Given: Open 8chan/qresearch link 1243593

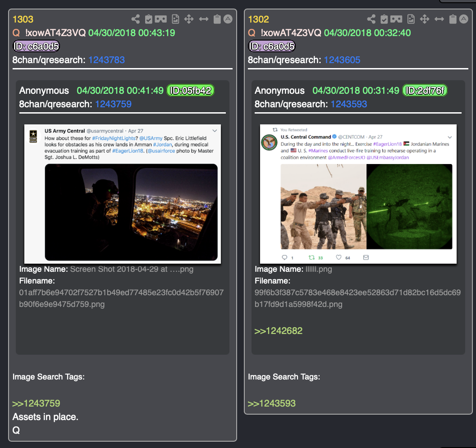Looking at the screenshot, I should 349,104.
